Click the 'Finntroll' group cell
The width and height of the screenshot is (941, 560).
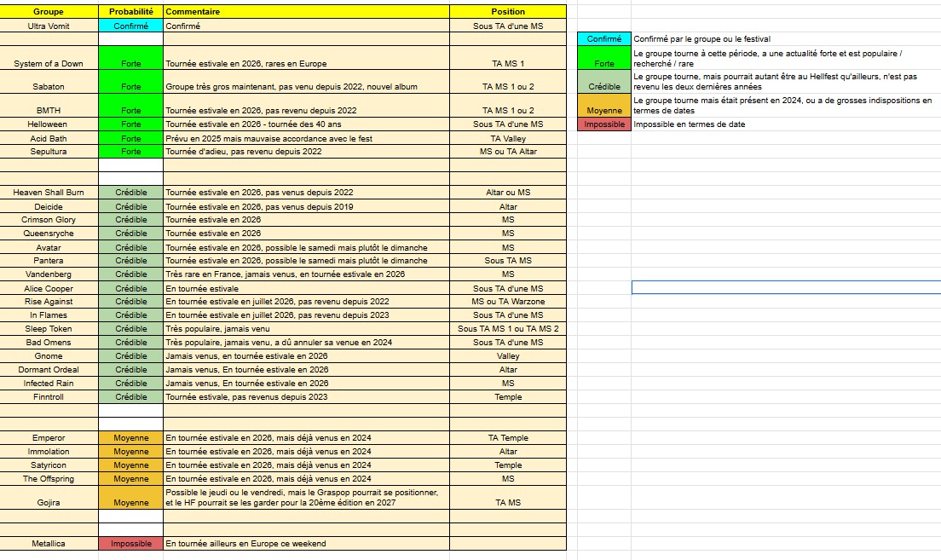click(x=49, y=396)
